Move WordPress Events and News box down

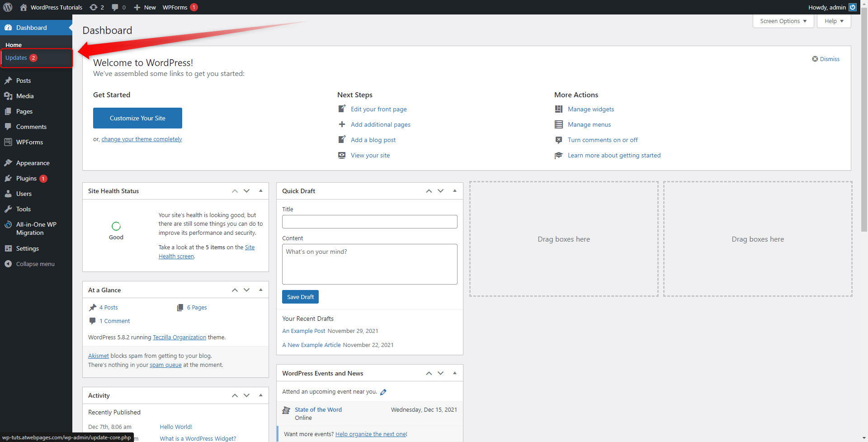pos(441,373)
